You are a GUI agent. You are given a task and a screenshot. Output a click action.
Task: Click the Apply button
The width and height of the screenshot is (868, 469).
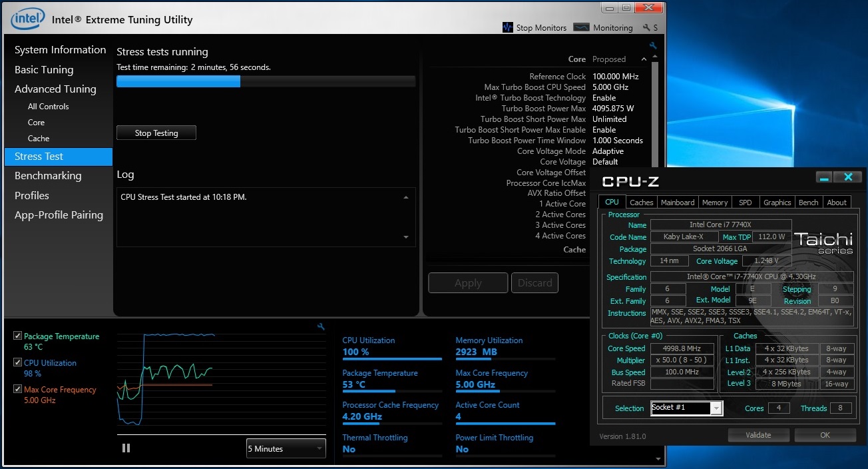(x=468, y=283)
